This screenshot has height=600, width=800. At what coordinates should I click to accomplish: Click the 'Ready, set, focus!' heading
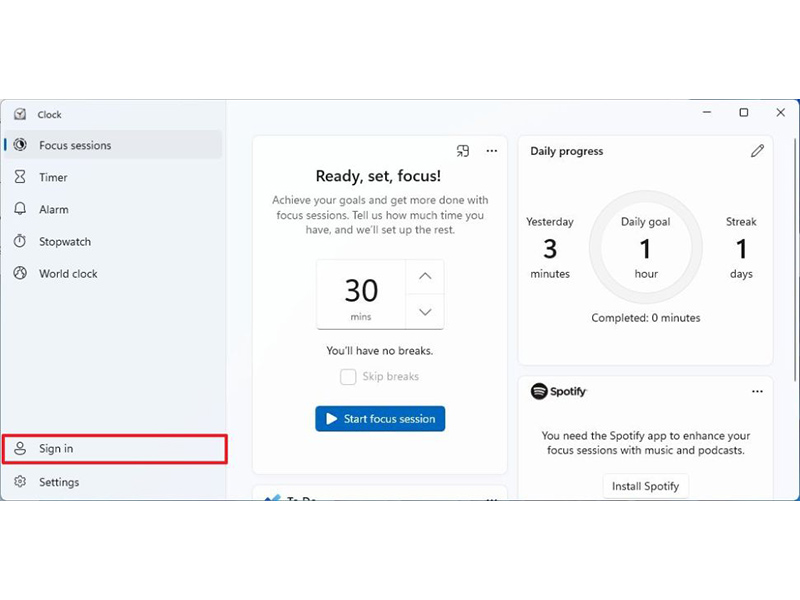(378, 176)
